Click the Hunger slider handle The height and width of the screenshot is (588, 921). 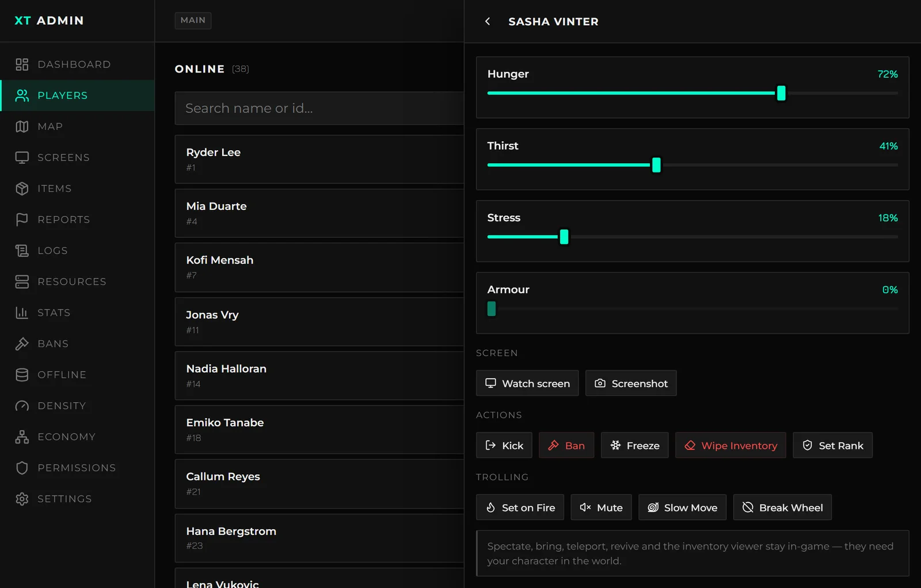click(781, 93)
